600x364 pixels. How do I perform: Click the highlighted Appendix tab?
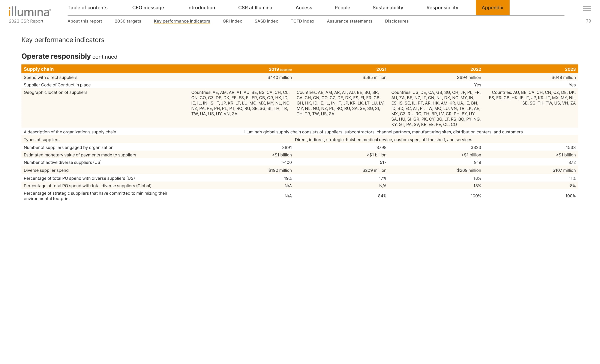(492, 7)
